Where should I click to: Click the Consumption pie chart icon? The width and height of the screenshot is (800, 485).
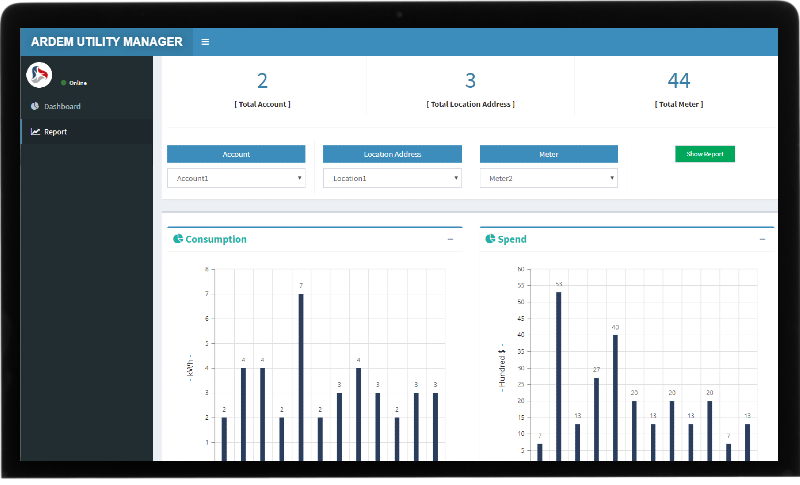[178, 239]
